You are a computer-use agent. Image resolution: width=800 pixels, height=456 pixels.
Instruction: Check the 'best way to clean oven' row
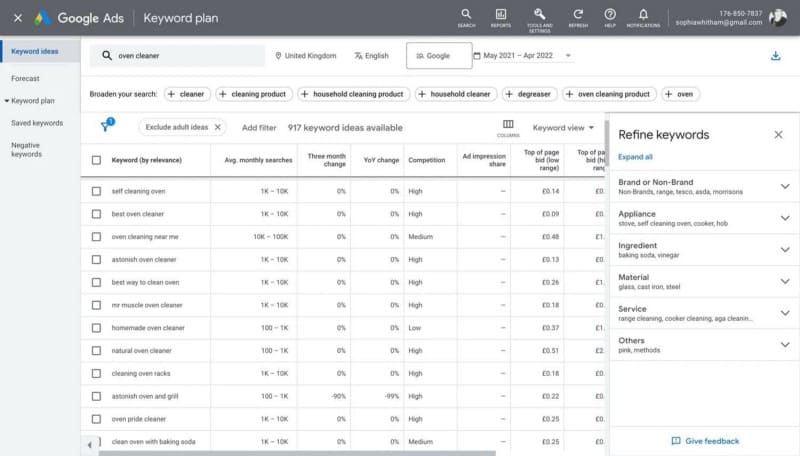click(x=96, y=282)
